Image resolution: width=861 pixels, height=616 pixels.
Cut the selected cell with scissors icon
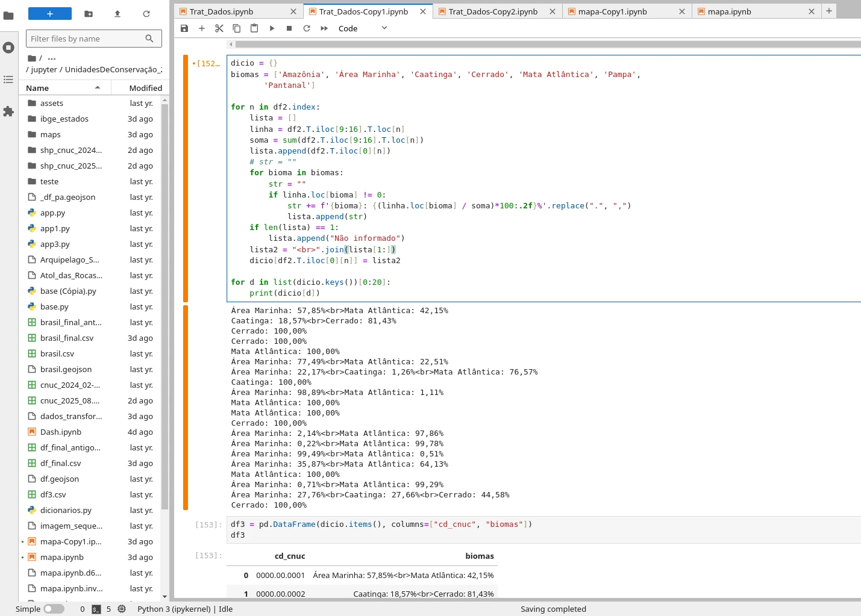219,28
